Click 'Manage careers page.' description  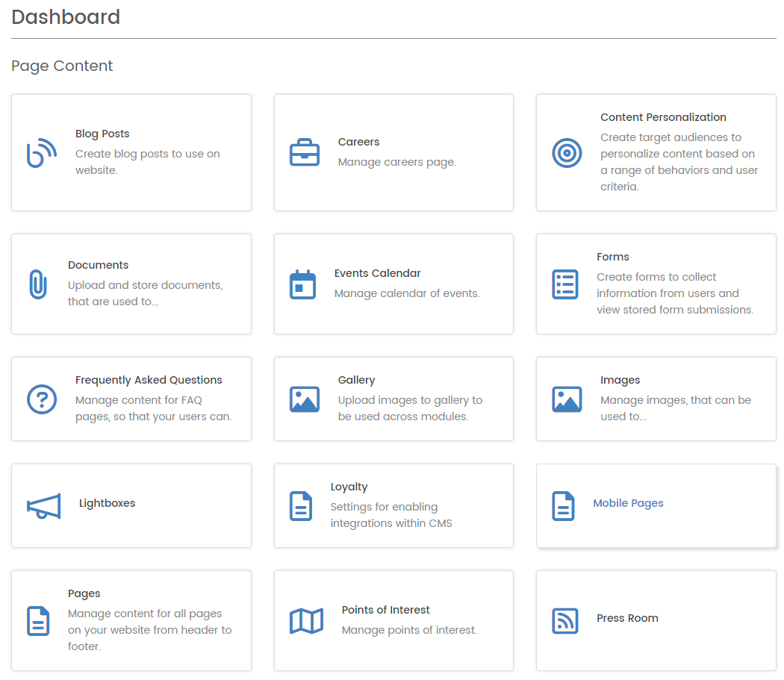(397, 162)
